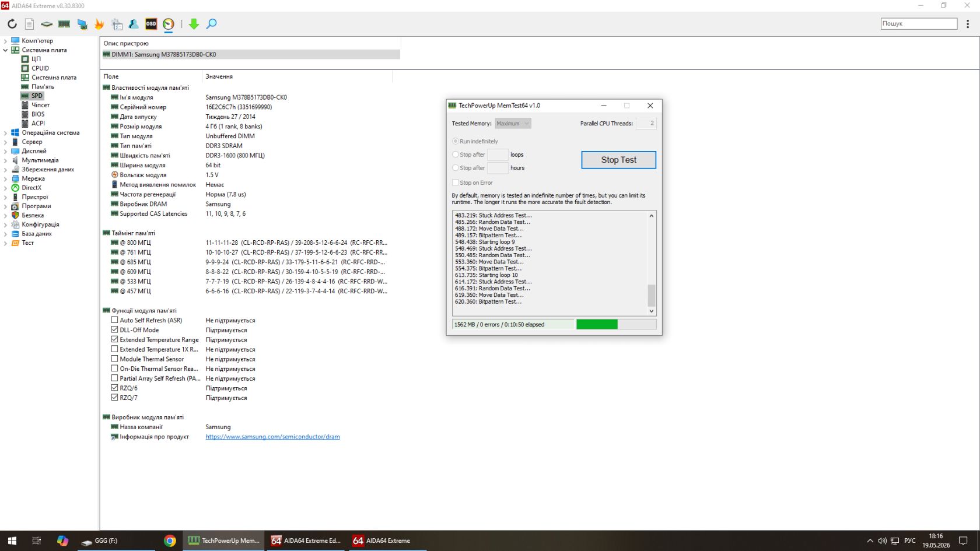980x551 pixels.
Task: Open the Report document icon
Action: (29, 24)
